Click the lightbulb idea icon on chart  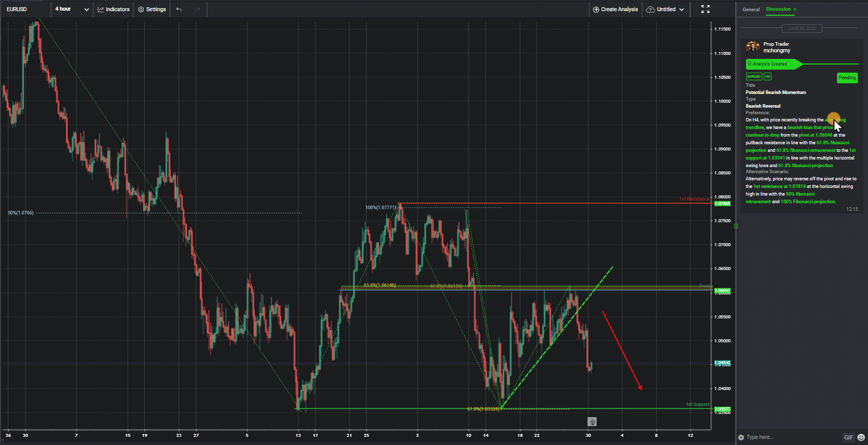click(592, 422)
